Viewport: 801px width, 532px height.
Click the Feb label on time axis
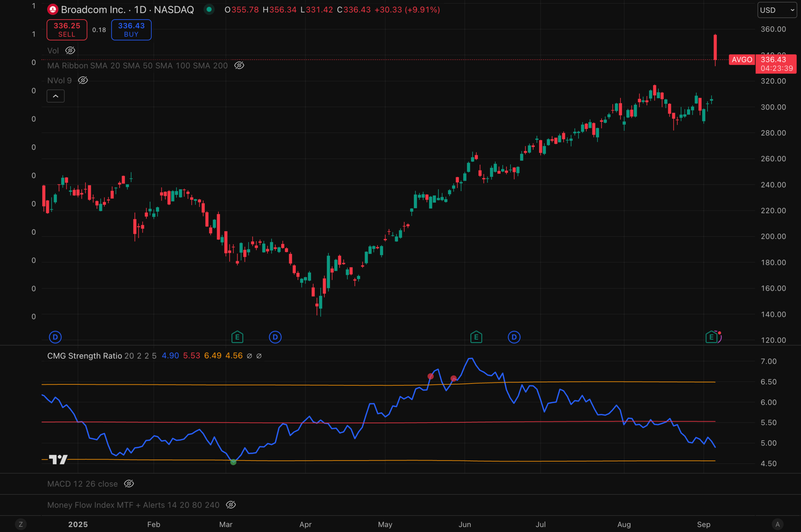154,524
